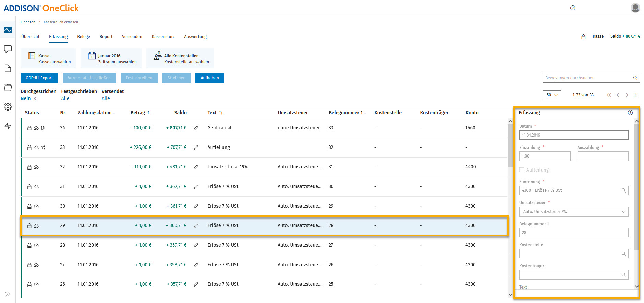Viewport: 644px width, 303px height.
Task: Click the Aufheben button
Action: [210, 78]
